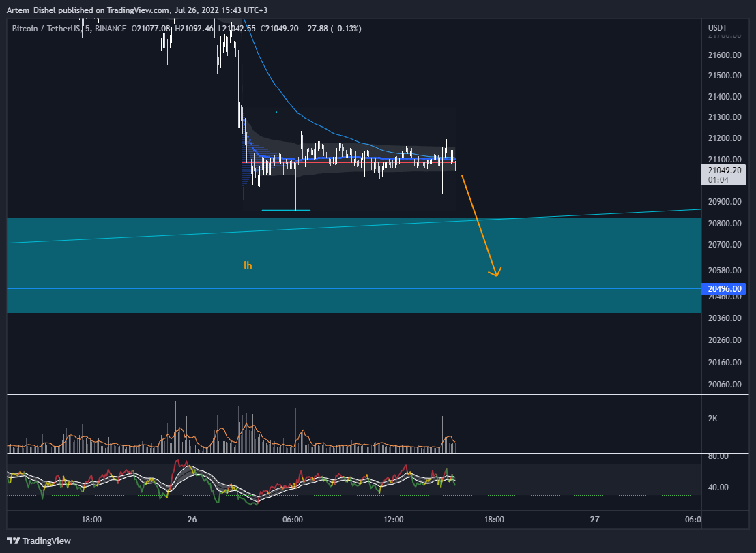Click the change value −27.88 (−0.13%)
Screen dimensions: 756x553
332,29
